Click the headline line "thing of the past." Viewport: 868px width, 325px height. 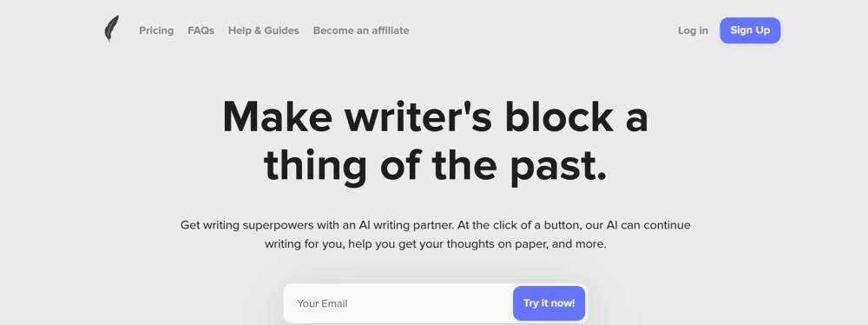click(435, 165)
